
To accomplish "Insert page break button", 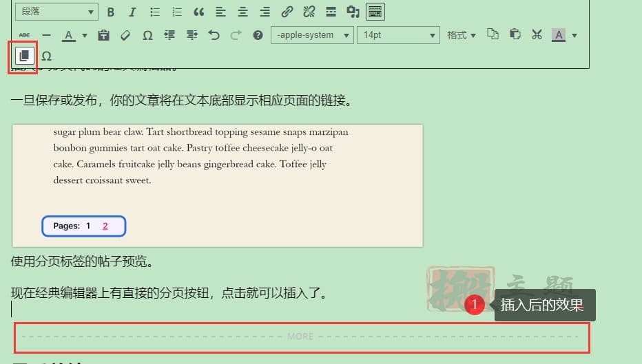I will [x=23, y=56].
